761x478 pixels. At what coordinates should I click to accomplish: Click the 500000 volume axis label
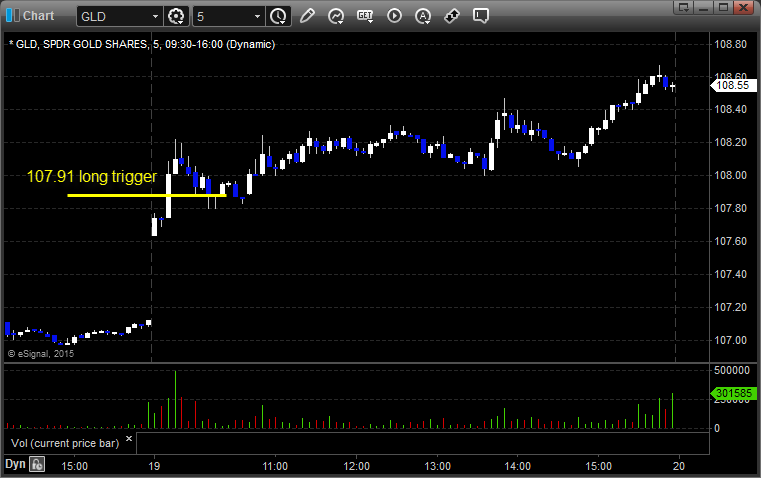[x=732, y=370]
